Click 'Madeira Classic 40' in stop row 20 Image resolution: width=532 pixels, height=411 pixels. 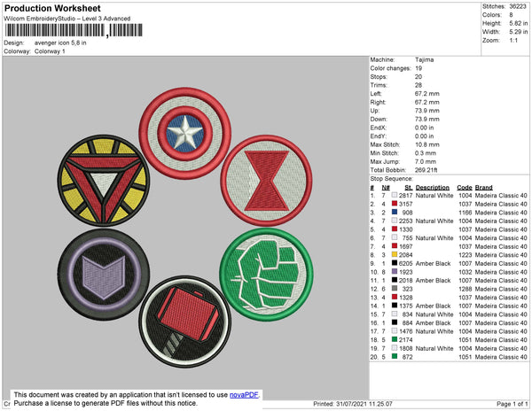[501, 357]
